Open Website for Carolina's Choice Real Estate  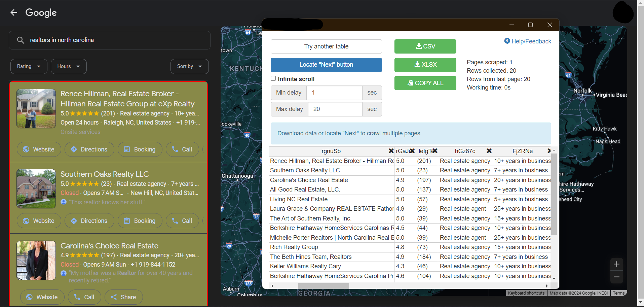(42, 297)
